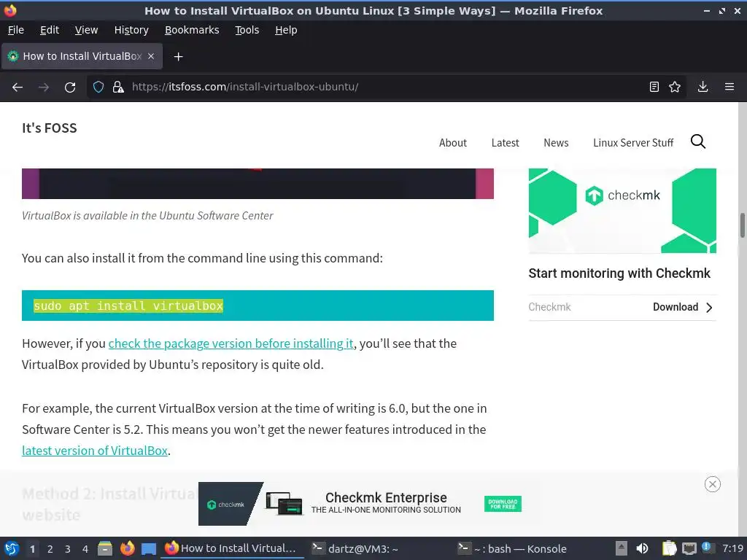The image size is (747, 560).
Task: Open the Edit menu
Action: click(x=50, y=30)
